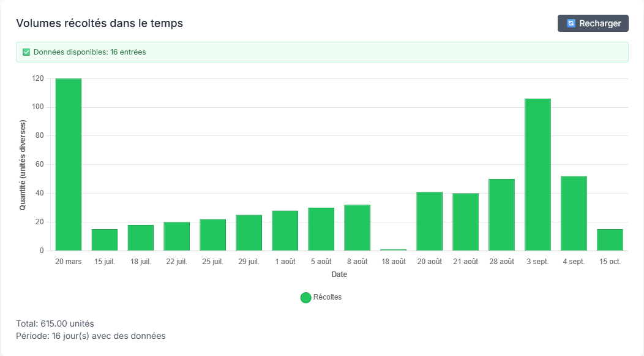Click the '15 oct.' date label
The height and width of the screenshot is (356, 644).
[610, 260]
